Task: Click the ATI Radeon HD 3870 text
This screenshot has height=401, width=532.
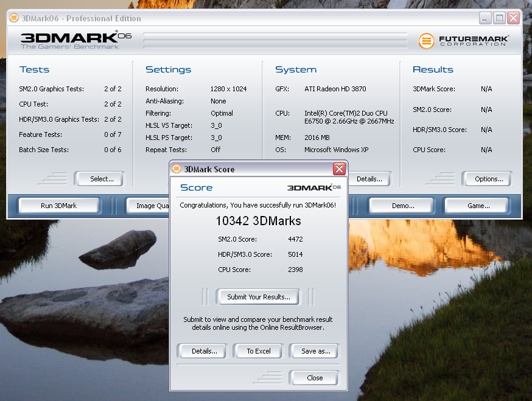Action: (x=335, y=89)
